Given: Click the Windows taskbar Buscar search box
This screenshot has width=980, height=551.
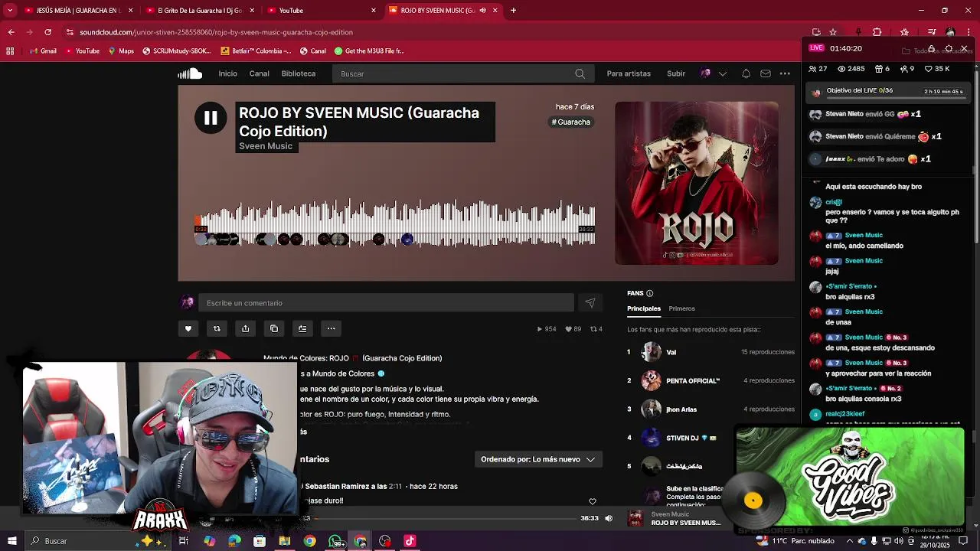Looking at the screenshot, I should pos(98,541).
